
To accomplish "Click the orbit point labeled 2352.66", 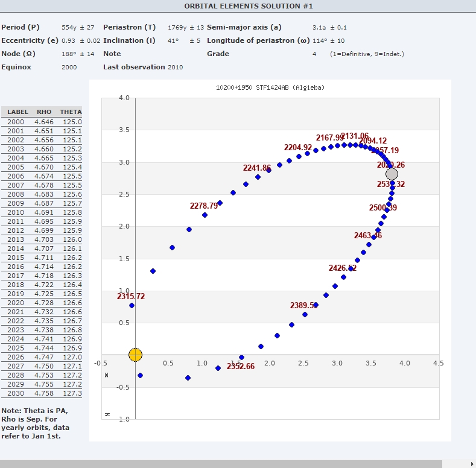I will (241, 358).
